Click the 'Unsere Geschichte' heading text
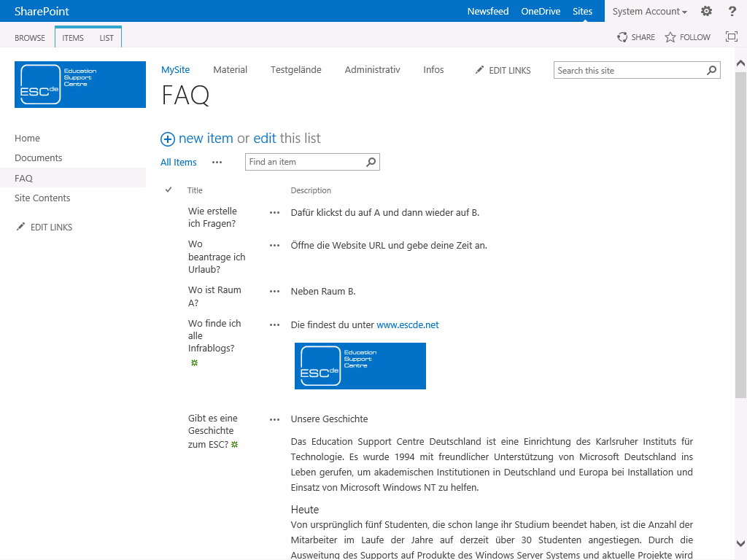Image resolution: width=747 pixels, height=560 pixels. pos(329,419)
